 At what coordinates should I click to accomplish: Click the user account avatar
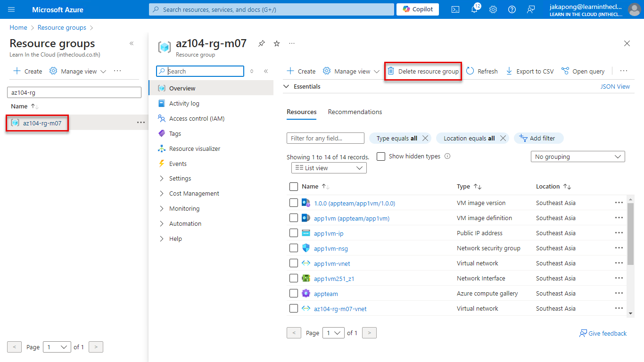point(634,9)
